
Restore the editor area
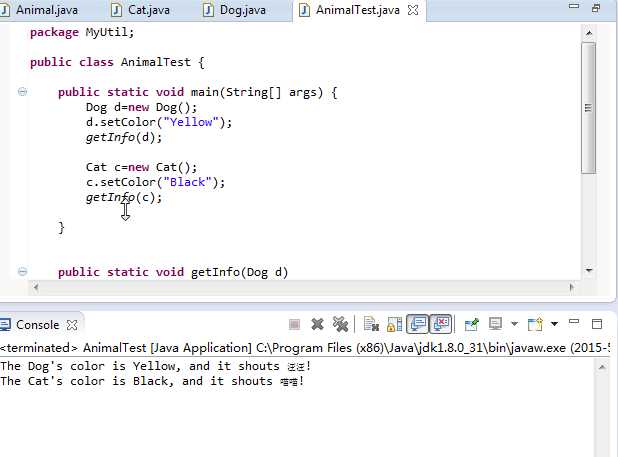point(596,8)
